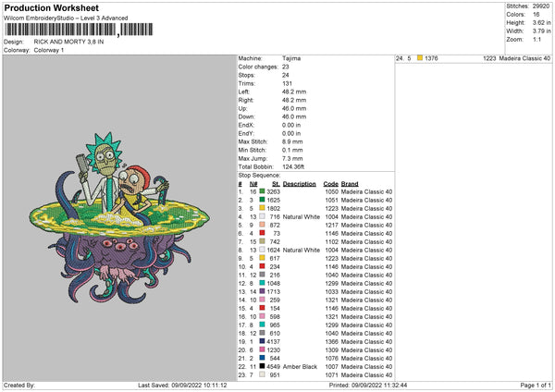Viewport: 555px width, 392px height.
Task: Click the gray swatch for stop 11 (216 stitches)
Action: [x=262, y=275]
